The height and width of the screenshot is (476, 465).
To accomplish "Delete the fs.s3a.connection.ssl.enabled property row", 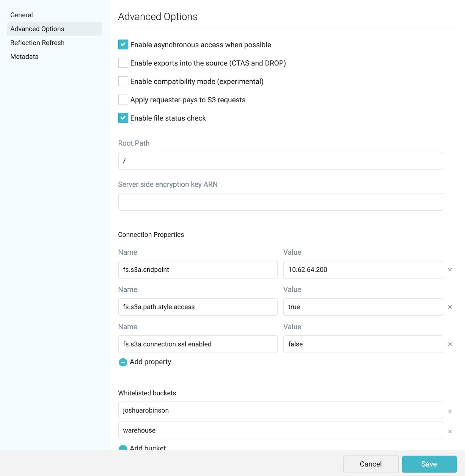I will (x=450, y=344).
